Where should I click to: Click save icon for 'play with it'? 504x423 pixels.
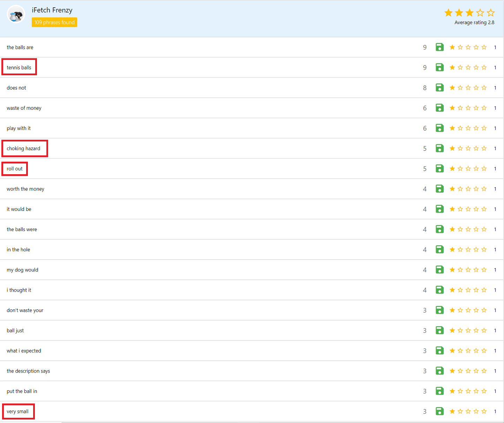click(x=439, y=128)
